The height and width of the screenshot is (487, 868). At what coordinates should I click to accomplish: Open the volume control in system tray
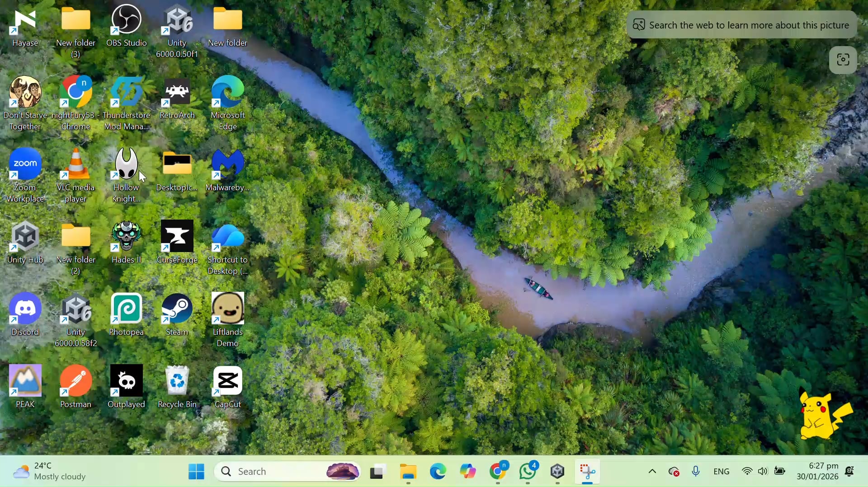763,472
